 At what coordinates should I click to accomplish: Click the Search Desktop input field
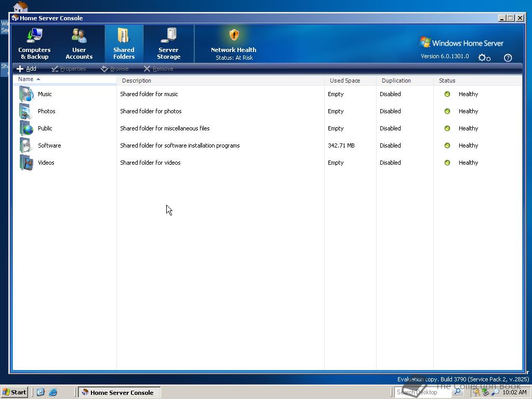(422, 392)
